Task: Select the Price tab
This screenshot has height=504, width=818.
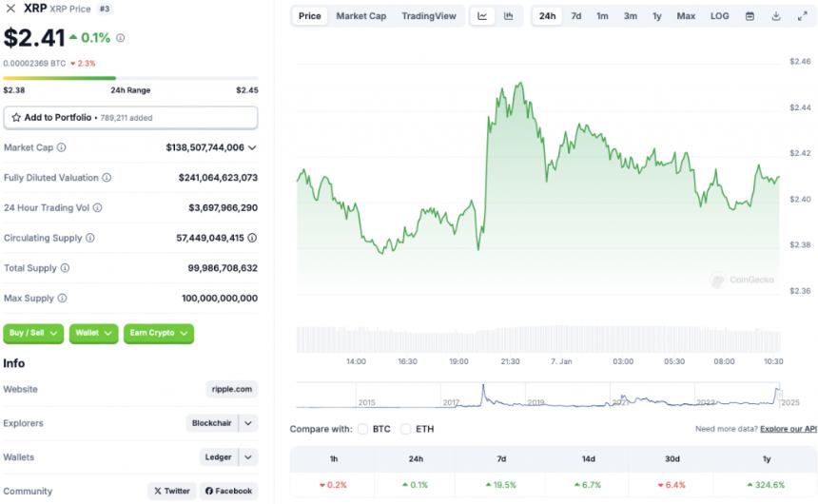Action: point(309,16)
